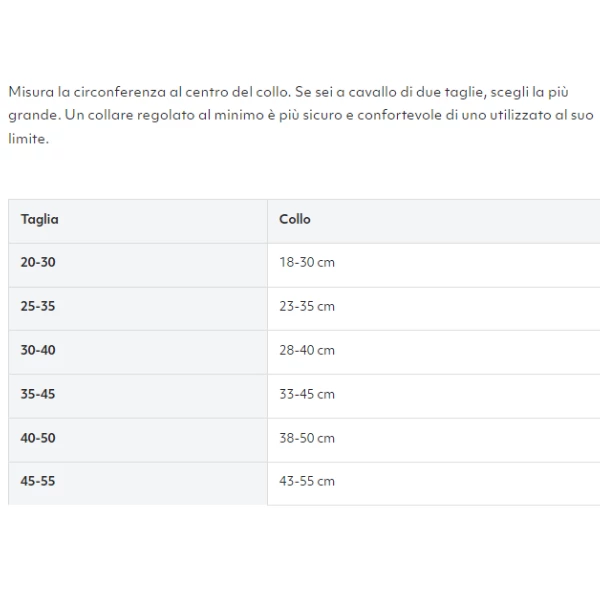
Task: Click the 33-45 cm neck measurement
Action: (306, 394)
